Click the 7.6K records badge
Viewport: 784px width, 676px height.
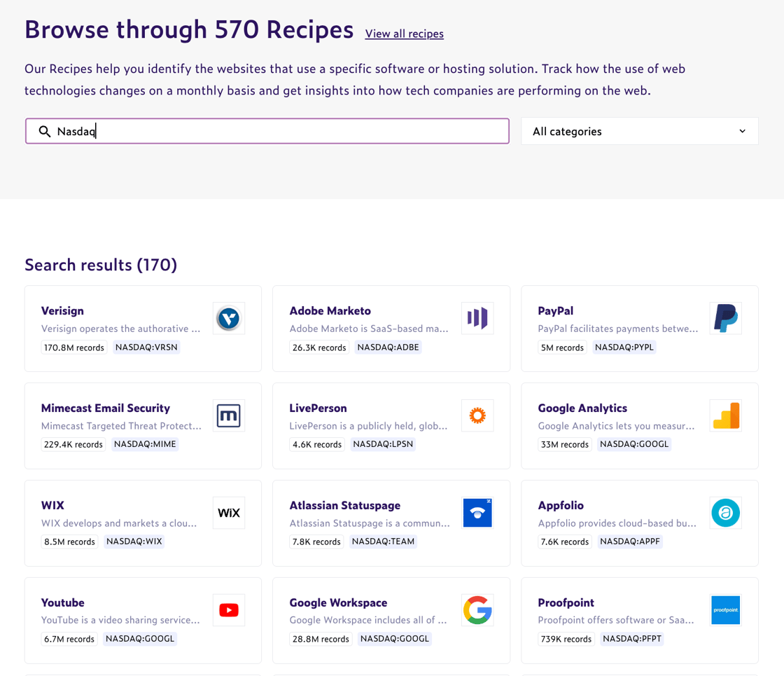[x=564, y=542]
